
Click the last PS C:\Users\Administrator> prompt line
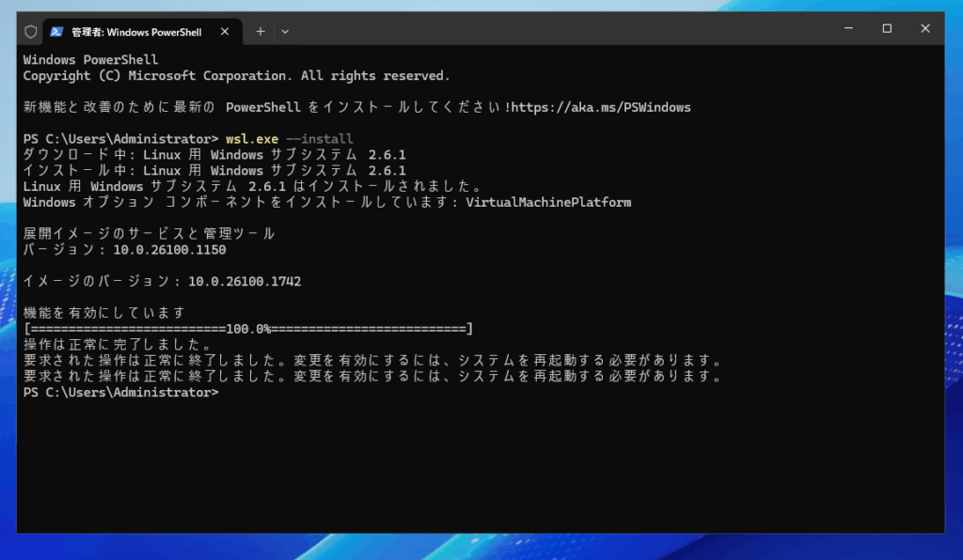[120, 393]
